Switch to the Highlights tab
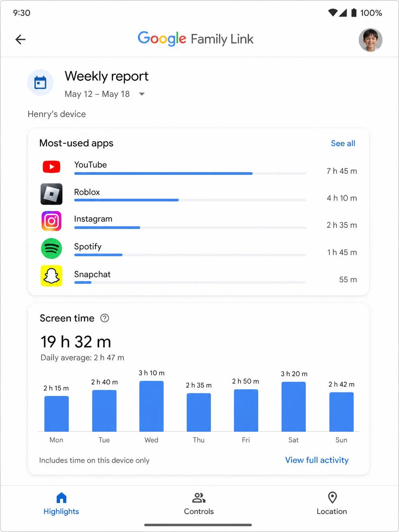 pyautogui.click(x=61, y=504)
